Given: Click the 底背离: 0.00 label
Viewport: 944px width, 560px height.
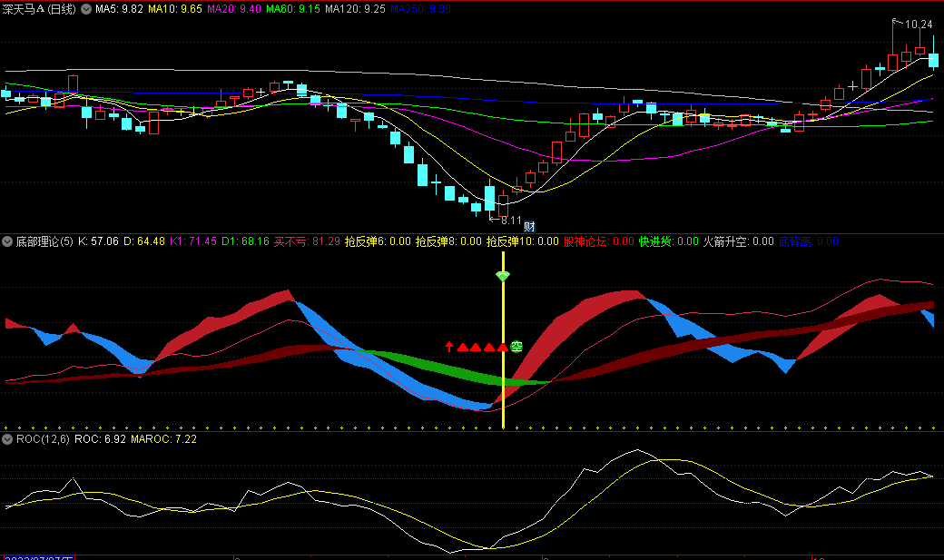Looking at the screenshot, I should (809, 241).
